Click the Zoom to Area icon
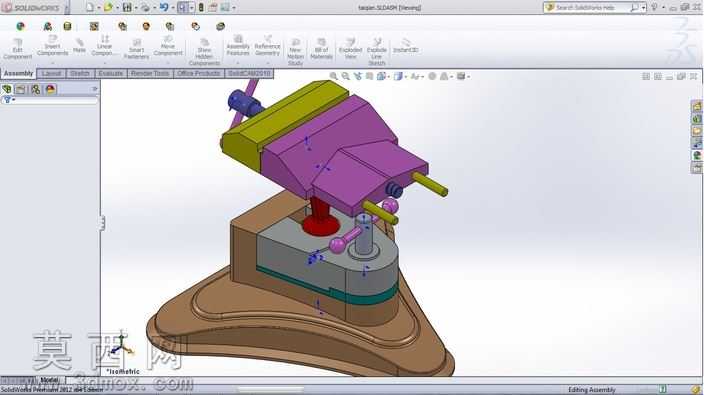Viewport: 704px width, 395px height. pos(345,76)
